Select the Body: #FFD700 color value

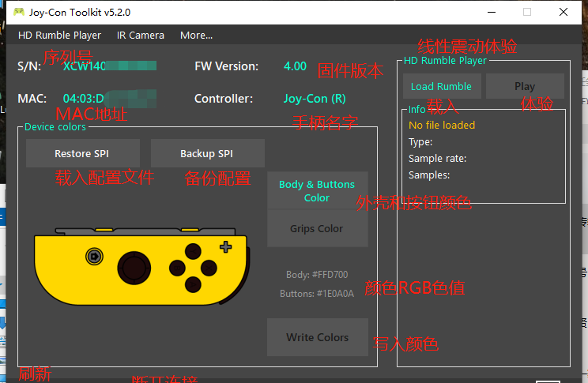tap(317, 275)
